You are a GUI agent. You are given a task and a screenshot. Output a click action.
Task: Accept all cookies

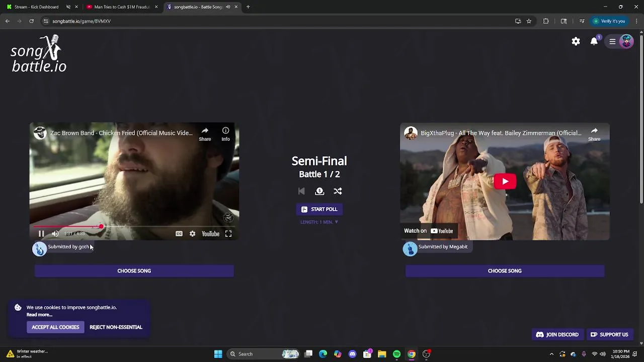pos(55,327)
